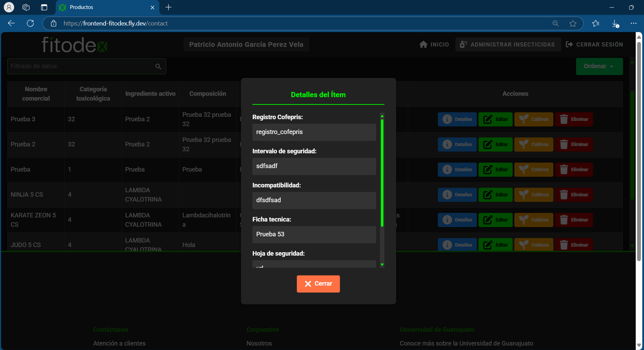The width and height of the screenshot is (644, 350).
Task: Open the browser favorites list icon
Action: [596, 23]
